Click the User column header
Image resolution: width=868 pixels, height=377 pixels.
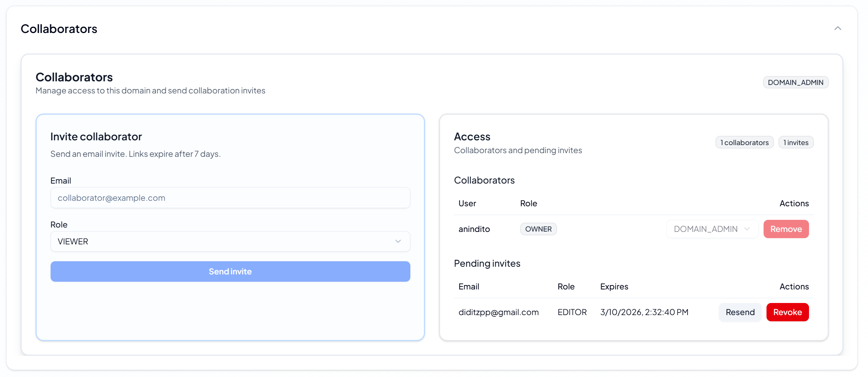click(x=467, y=203)
